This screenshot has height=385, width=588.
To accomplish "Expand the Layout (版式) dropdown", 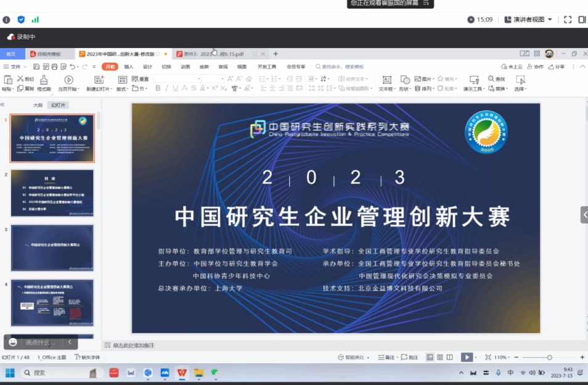I will [122, 89].
